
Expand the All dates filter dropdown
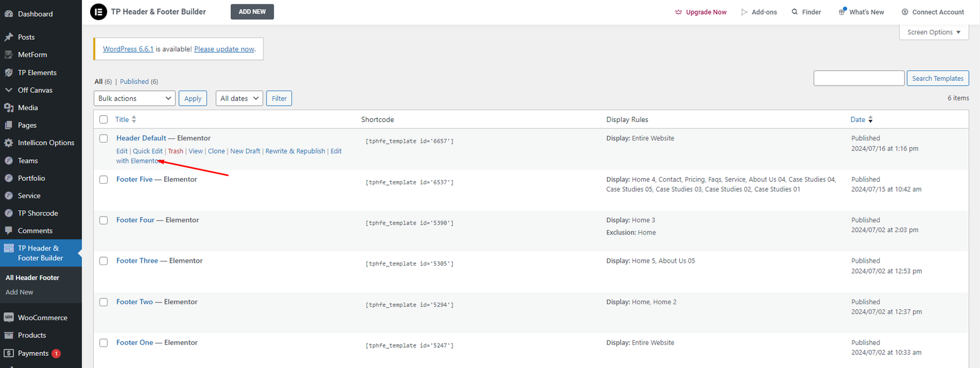239,99
